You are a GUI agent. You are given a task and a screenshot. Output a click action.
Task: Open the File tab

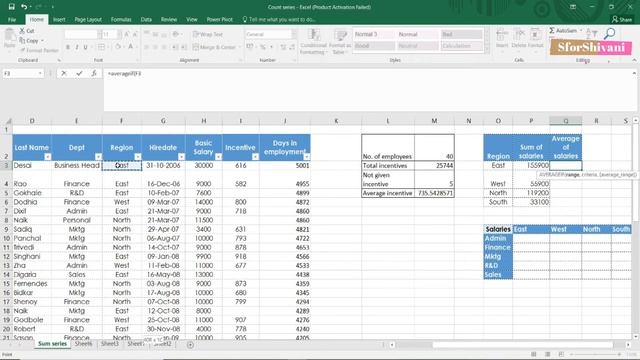click(12, 20)
